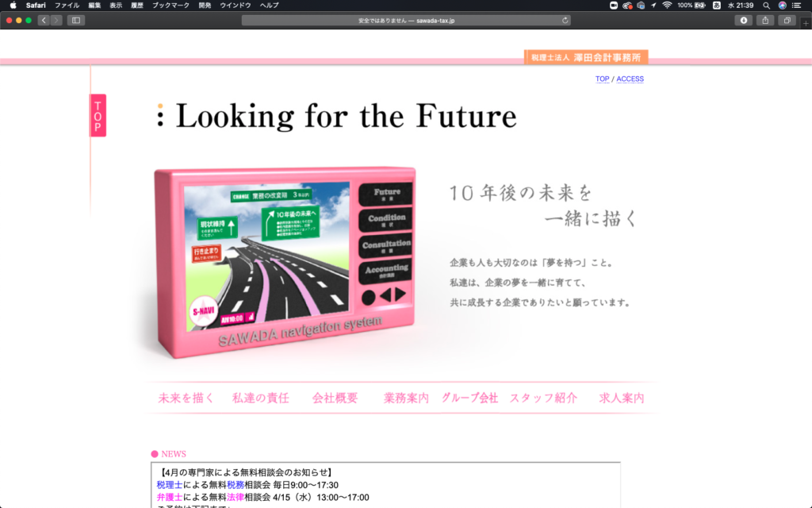Open the グループ会社 nav item
The width and height of the screenshot is (812, 508).
click(x=469, y=398)
